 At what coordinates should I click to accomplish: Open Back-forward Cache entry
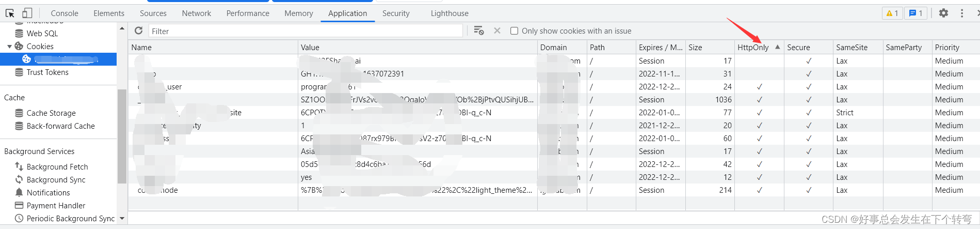pyautogui.click(x=60, y=126)
